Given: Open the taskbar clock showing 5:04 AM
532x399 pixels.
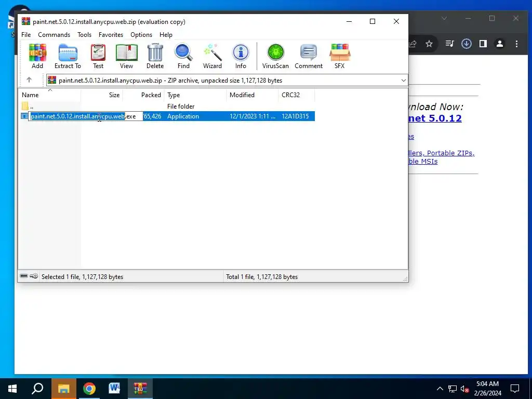Looking at the screenshot, I should pyautogui.click(x=487, y=389).
